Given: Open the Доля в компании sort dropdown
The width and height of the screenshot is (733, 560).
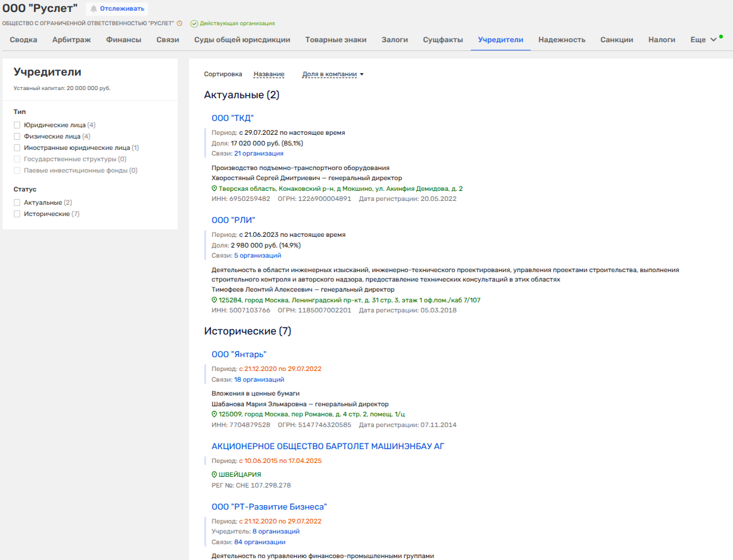Looking at the screenshot, I should pos(333,74).
